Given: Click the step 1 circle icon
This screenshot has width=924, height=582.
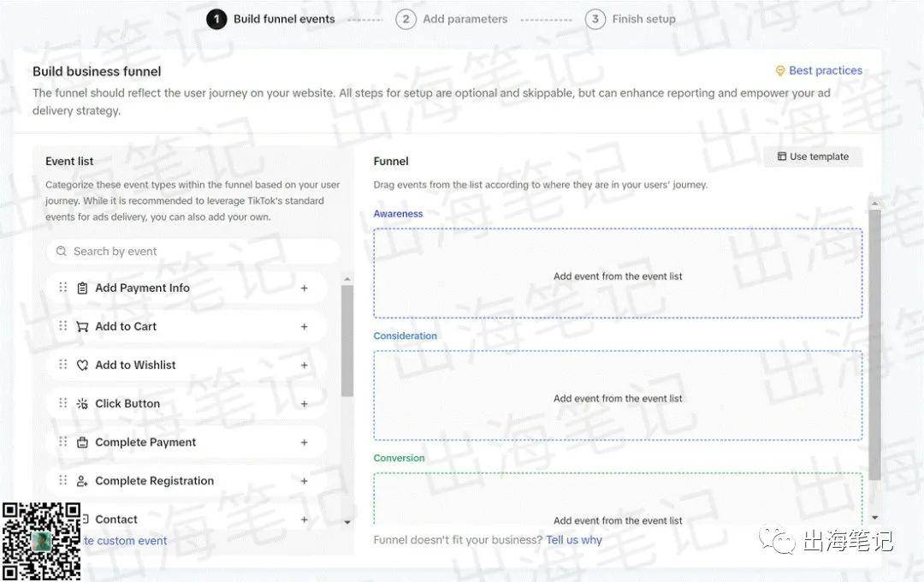Looking at the screenshot, I should [216, 20].
